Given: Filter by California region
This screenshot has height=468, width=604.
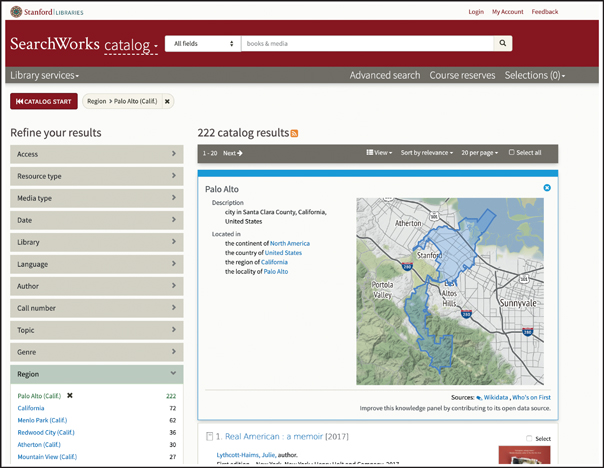Looking at the screenshot, I should click(x=31, y=408).
